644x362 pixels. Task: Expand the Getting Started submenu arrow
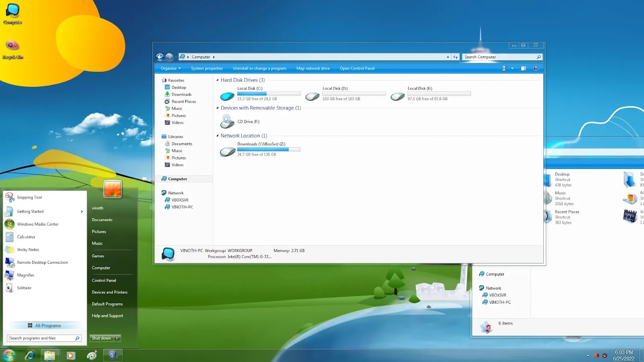coord(82,212)
